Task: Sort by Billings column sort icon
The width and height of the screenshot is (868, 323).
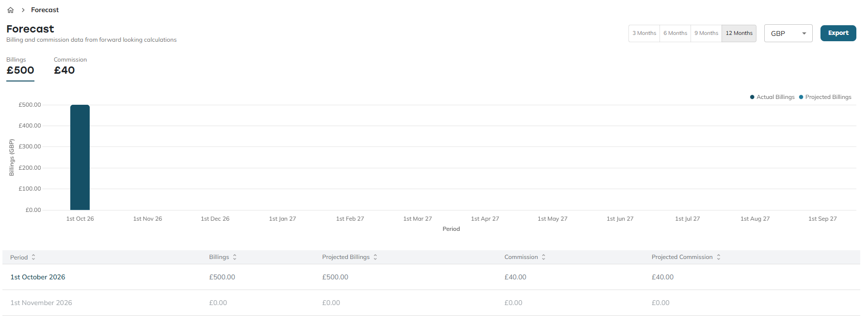Action: click(x=235, y=257)
